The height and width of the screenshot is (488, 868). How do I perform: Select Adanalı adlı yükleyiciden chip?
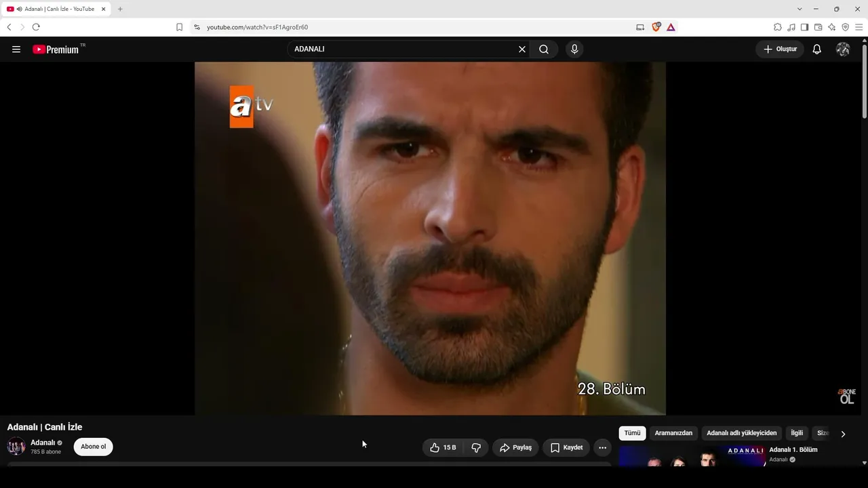pos(742,433)
